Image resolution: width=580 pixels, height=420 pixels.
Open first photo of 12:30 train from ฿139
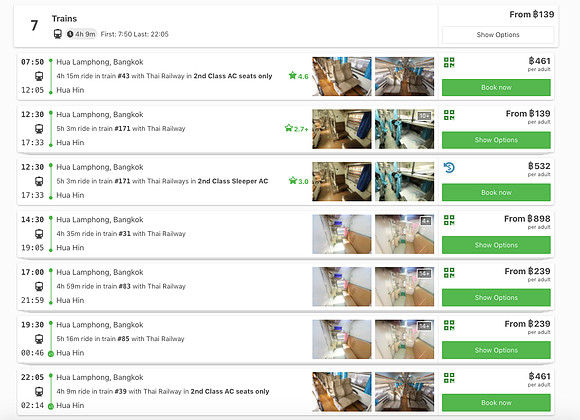point(342,129)
